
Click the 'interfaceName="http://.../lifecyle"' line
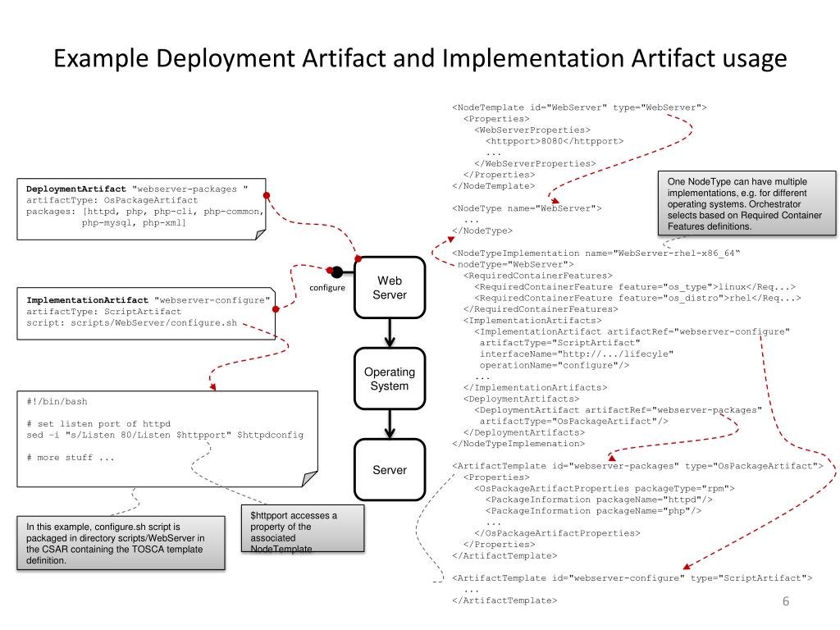(x=577, y=354)
